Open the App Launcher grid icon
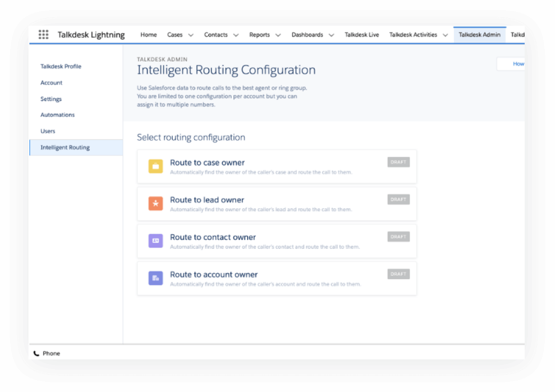 pos(43,34)
